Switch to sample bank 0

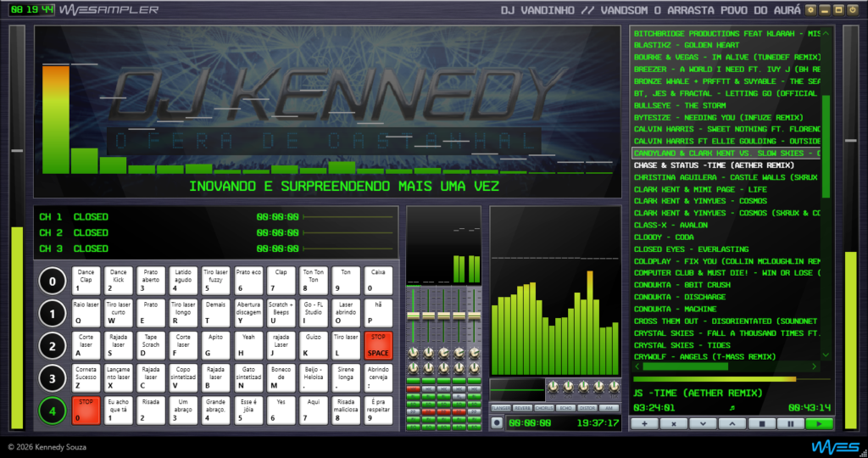pyautogui.click(x=53, y=282)
